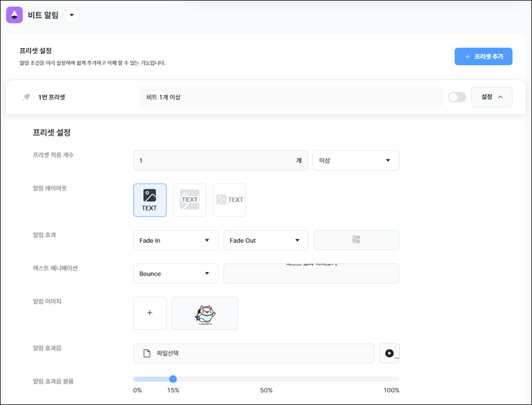This screenshot has height=405, width=532.
Task: Open the dropdown next to 비트 알림 title
Action: pos(71,15)
